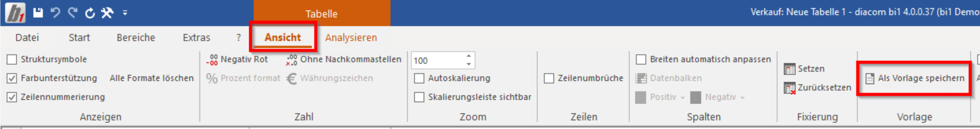Click the save disk icon in quick access toolbar
Screen dimensions: 980x129
[x=38, y=13]
